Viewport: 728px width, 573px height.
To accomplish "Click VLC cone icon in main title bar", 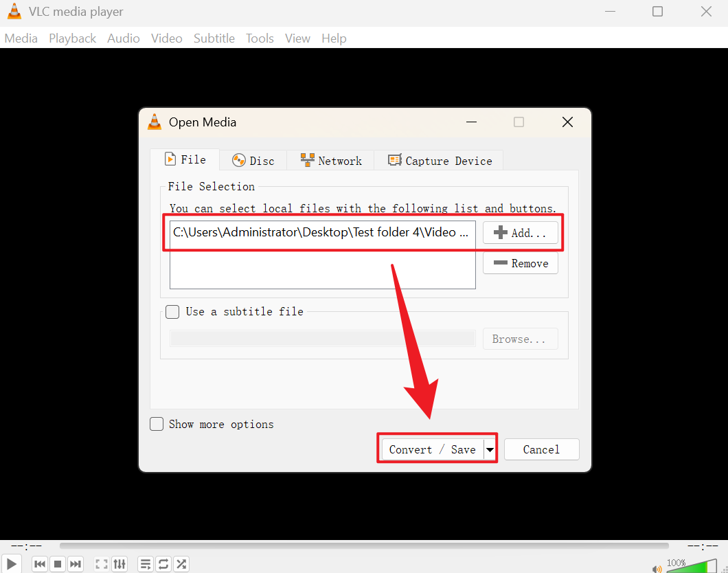I will click(x=14, y=11).
